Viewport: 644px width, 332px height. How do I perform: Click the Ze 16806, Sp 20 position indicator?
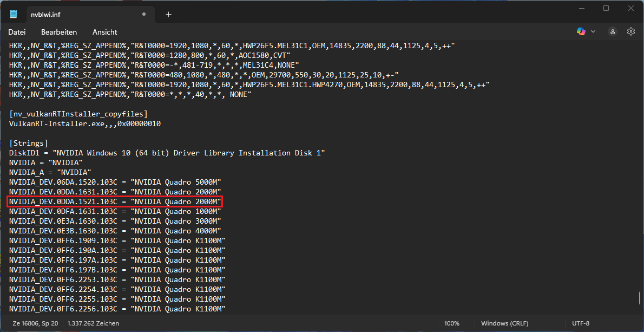click(x=35, y=323)
